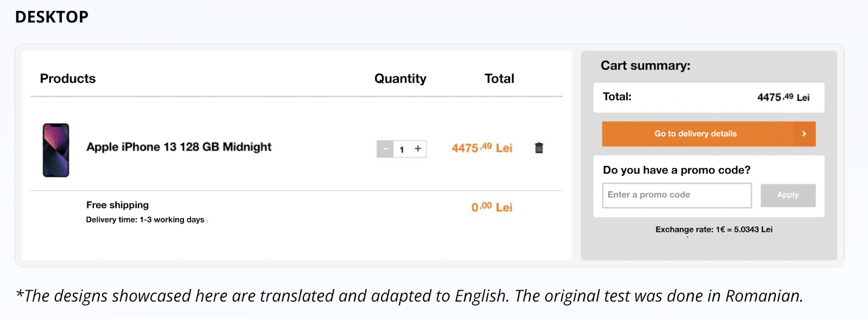
Task: Click the Quantity column header
Action: point(400,79)
